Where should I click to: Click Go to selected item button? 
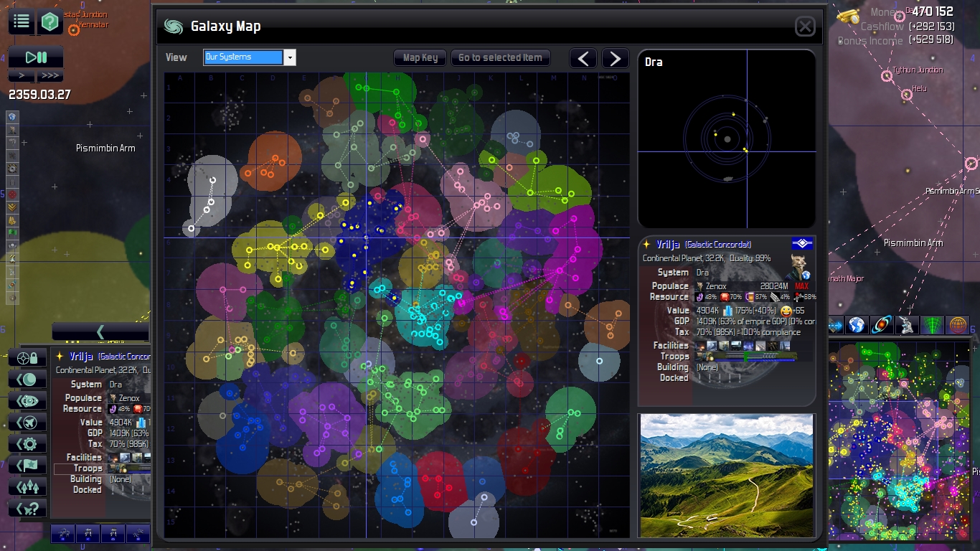click(501, 58)
